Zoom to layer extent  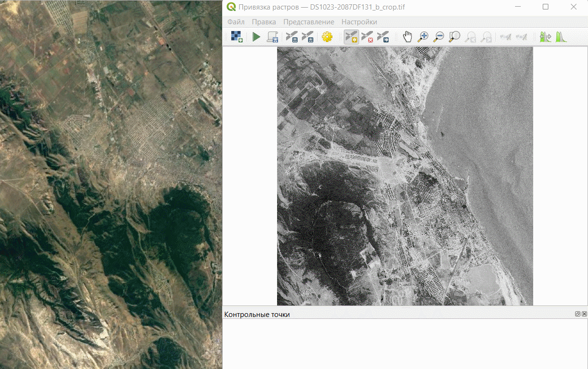click(x=454, y=37)
